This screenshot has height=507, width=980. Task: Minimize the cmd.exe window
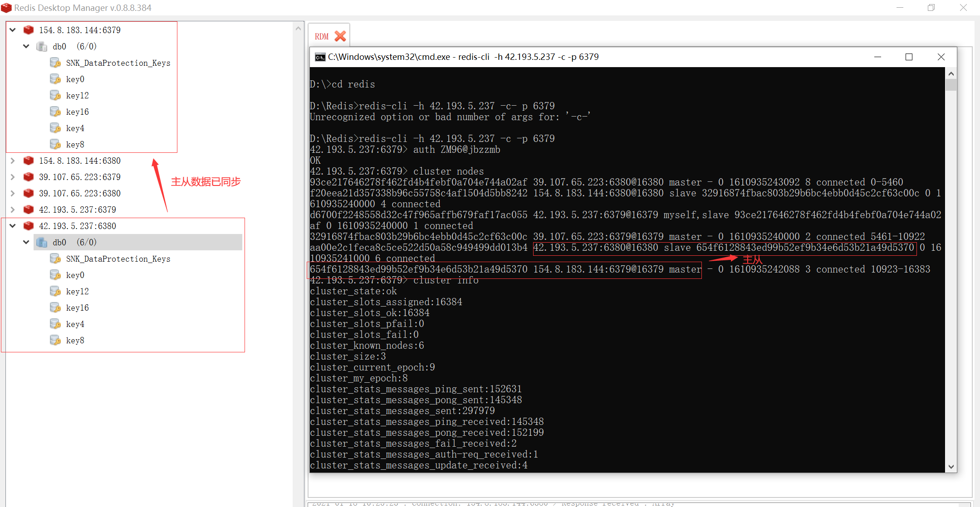point(877,57)
